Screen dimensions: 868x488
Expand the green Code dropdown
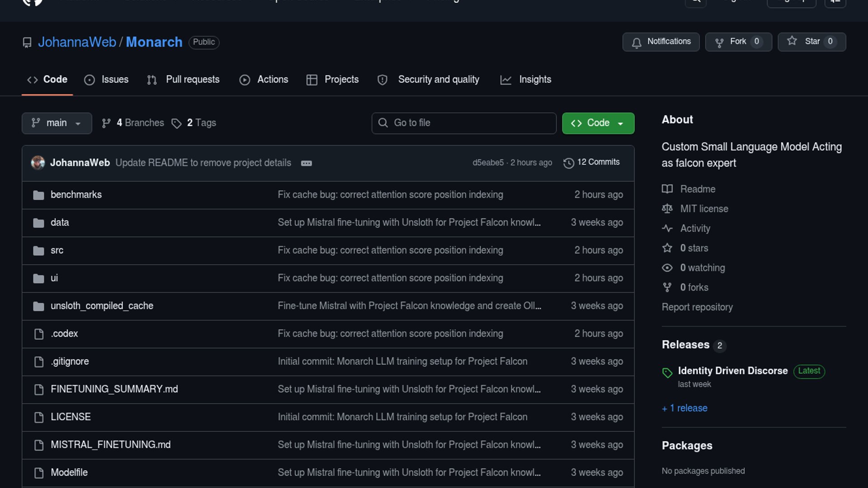(x=598, y=123)
